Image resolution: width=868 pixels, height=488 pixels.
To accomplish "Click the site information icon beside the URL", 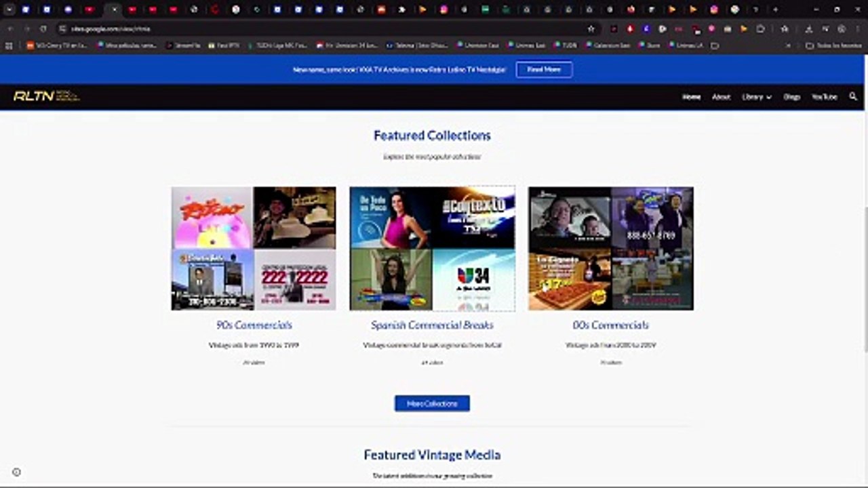I will 62,29.
